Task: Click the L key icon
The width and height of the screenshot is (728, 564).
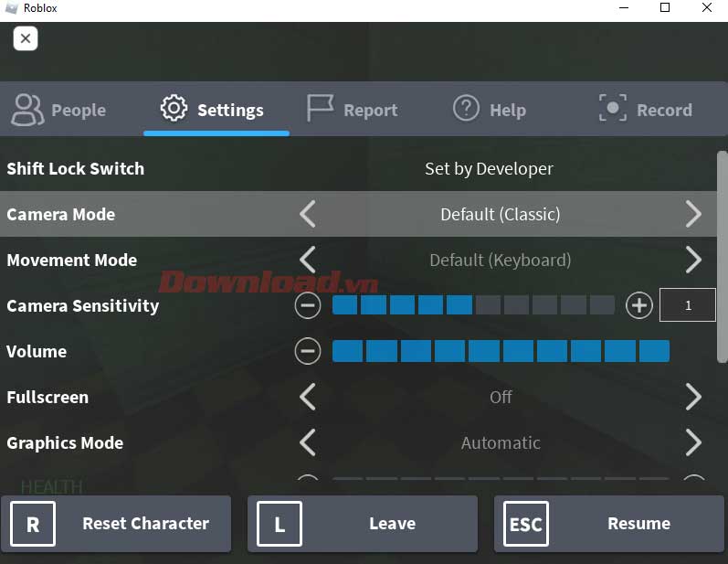Action: tap(279, 524)
